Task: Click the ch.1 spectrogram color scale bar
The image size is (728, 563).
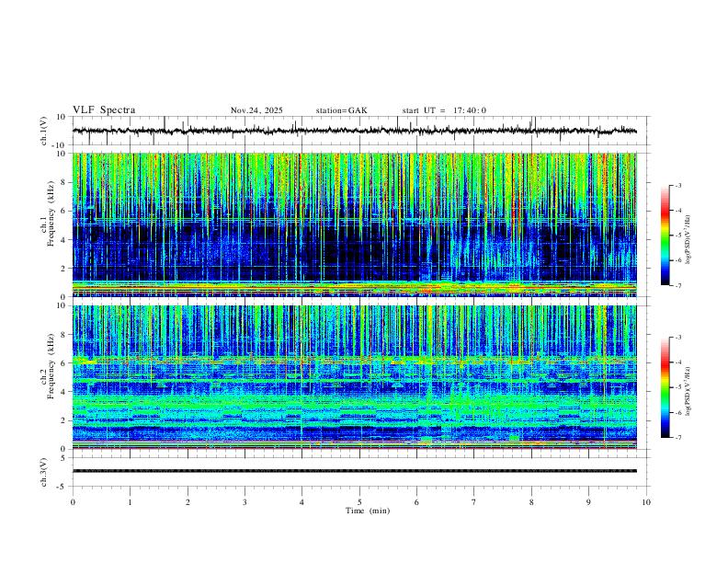Action: click(x=665, y=236)
